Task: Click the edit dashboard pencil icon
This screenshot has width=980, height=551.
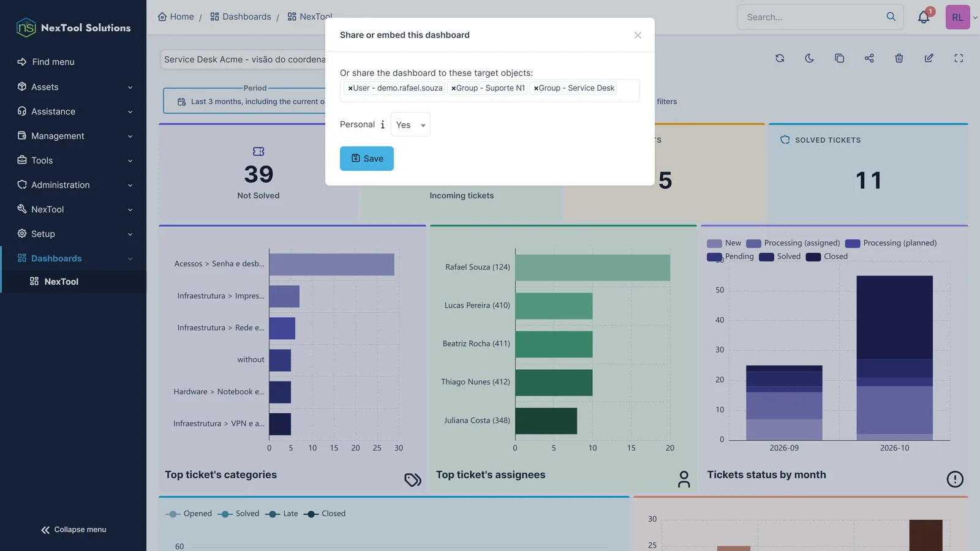Action: pos(929,58)
